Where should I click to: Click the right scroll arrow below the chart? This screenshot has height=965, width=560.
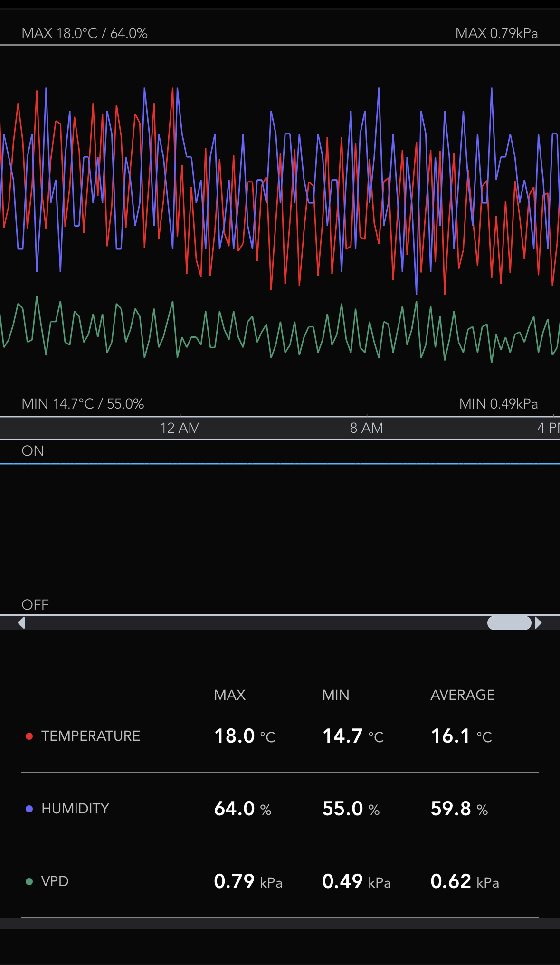click(538, 622)
